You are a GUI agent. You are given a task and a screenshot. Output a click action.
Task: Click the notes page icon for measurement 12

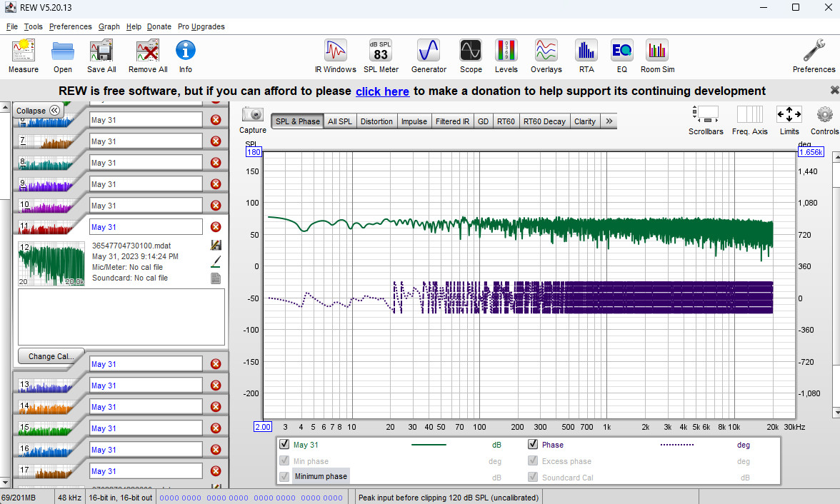[x=216, y=278]
